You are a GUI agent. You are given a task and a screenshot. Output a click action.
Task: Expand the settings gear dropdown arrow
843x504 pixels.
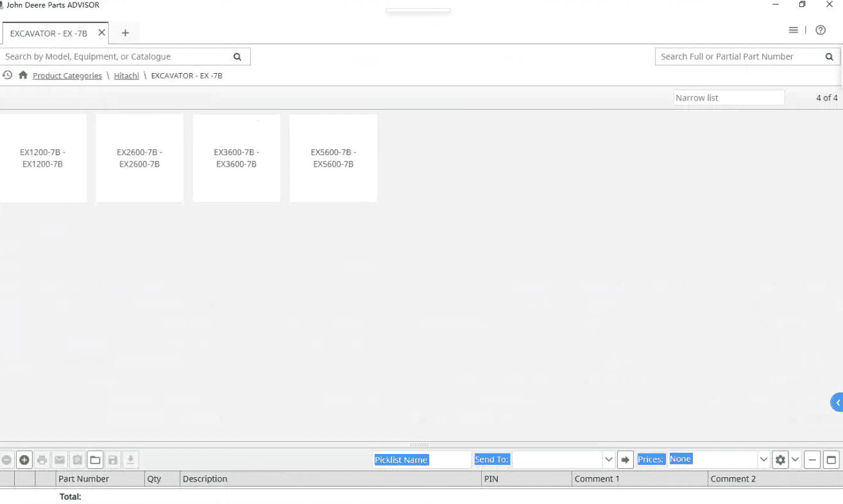796,460
